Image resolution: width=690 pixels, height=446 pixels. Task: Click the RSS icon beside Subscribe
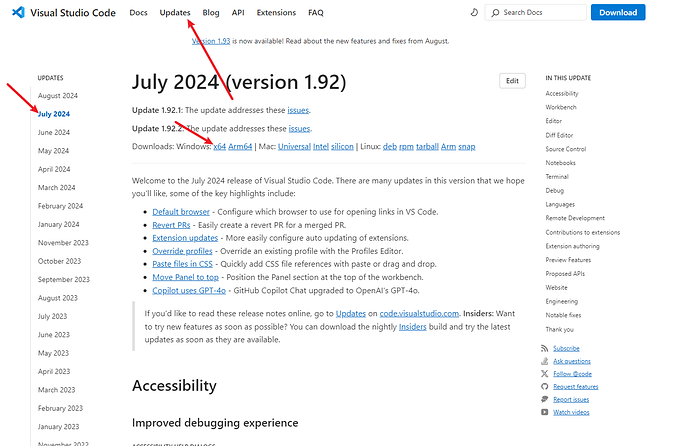[x=544, y=348]
